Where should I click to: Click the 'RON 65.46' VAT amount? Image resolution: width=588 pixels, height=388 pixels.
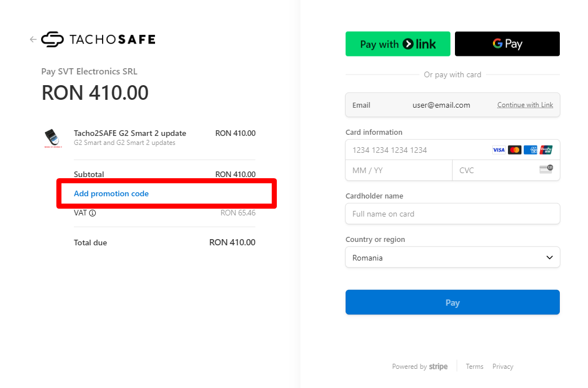pyautogui.click(x=238, y=213)
